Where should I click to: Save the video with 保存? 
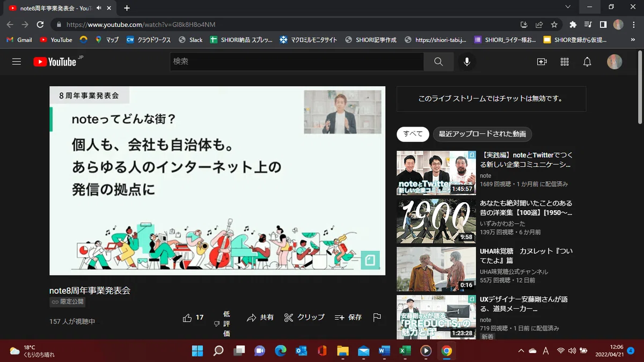tap(348, 317)
